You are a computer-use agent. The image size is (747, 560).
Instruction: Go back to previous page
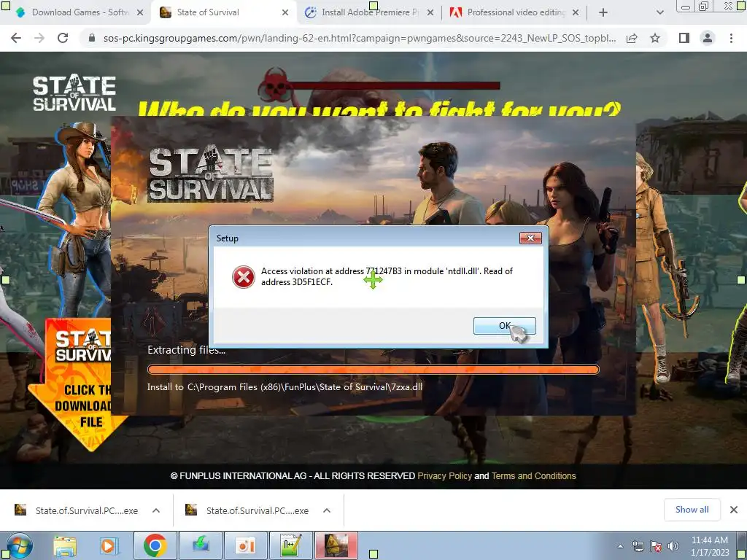[x=16, y=38]
